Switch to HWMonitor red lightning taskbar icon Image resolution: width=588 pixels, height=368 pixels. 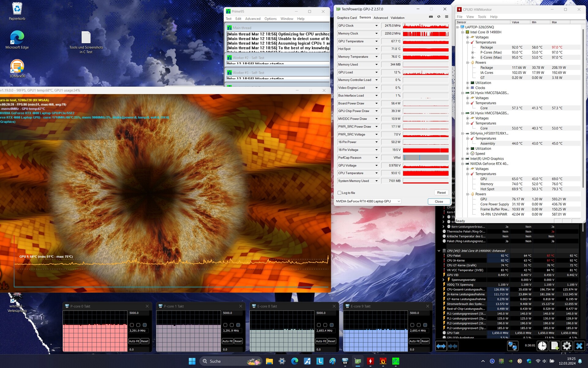tap(370, 361)
